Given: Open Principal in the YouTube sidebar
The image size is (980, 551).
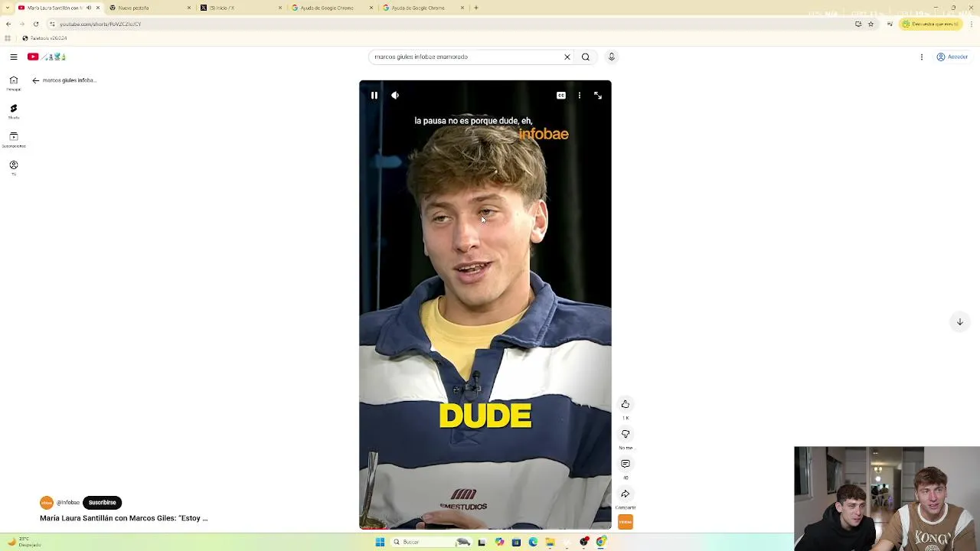Looking at the screenshot, I should (14, 83).
